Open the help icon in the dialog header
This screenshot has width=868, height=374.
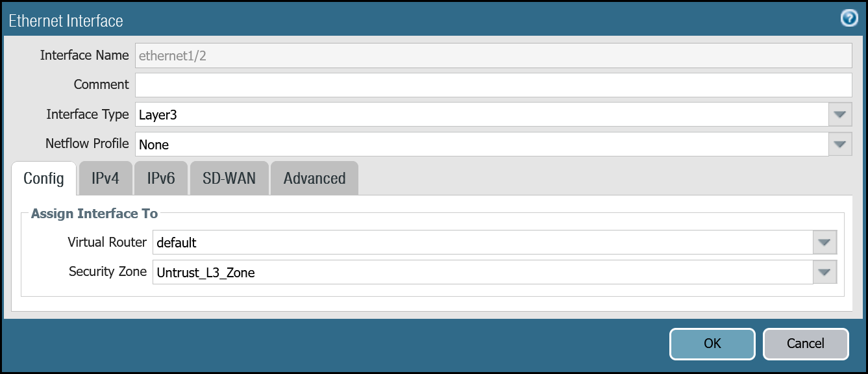click(x=849, y=19)
